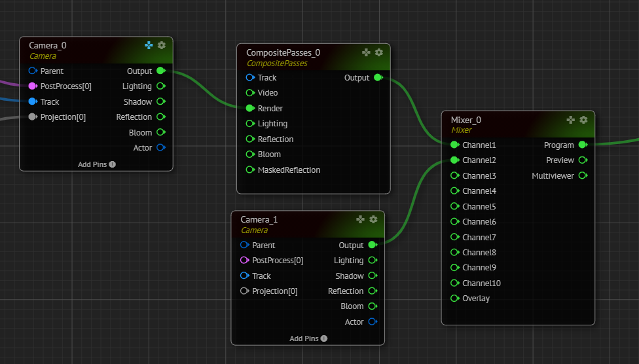Select the Camera_0 node title
Viewport: 639px width, 364px height.
click(48, 45)
